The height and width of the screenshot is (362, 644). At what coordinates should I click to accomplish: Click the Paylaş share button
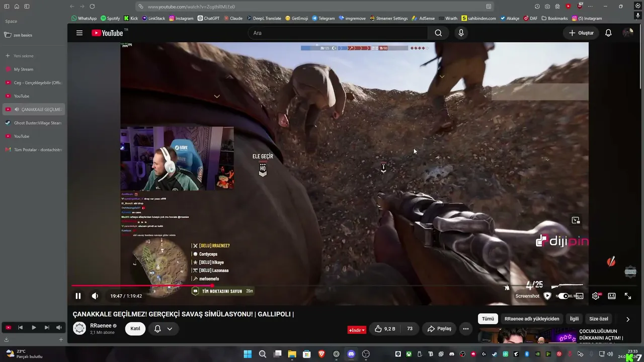(x=439, y=329)
